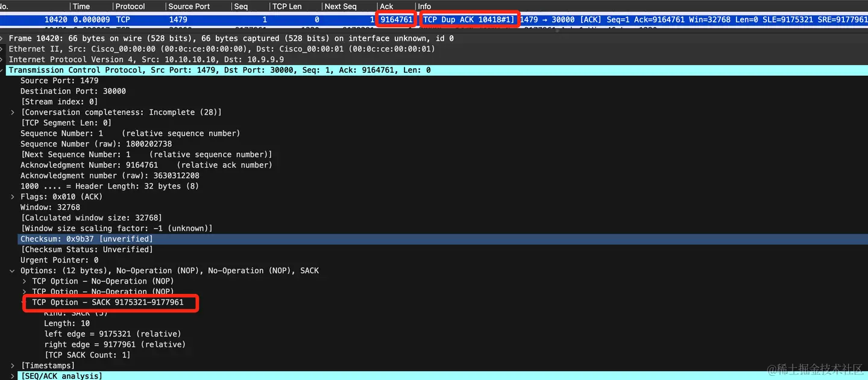Viewport: 868px width, 380px height.
Task: Click TCP Dup ACK 10418#1 info text
Action: click(x=469, y=20)
